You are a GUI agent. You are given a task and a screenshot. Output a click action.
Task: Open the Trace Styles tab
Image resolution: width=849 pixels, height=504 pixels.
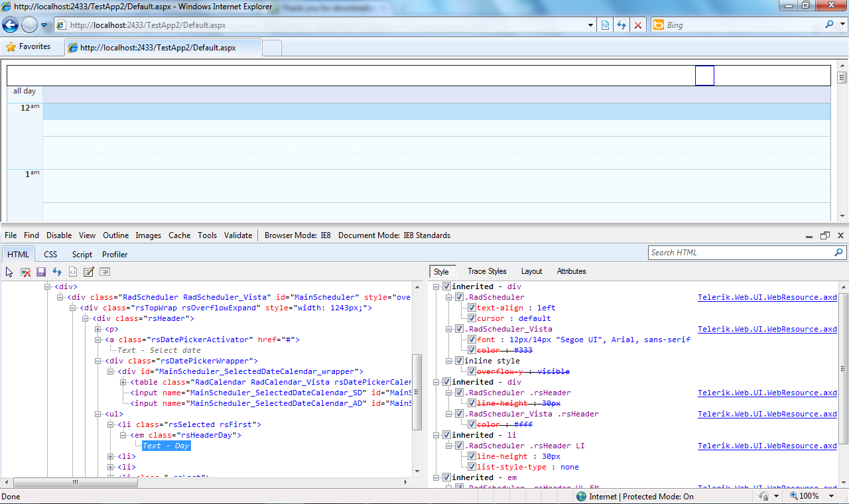(x=487, y=271)
